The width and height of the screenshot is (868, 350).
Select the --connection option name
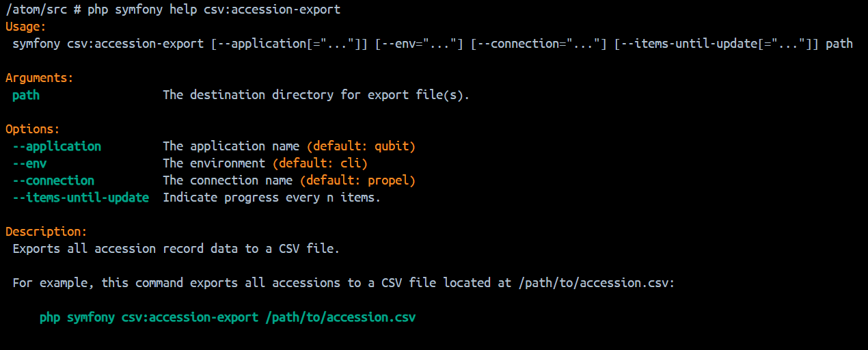pyautogui.click(x=53, y=180)
